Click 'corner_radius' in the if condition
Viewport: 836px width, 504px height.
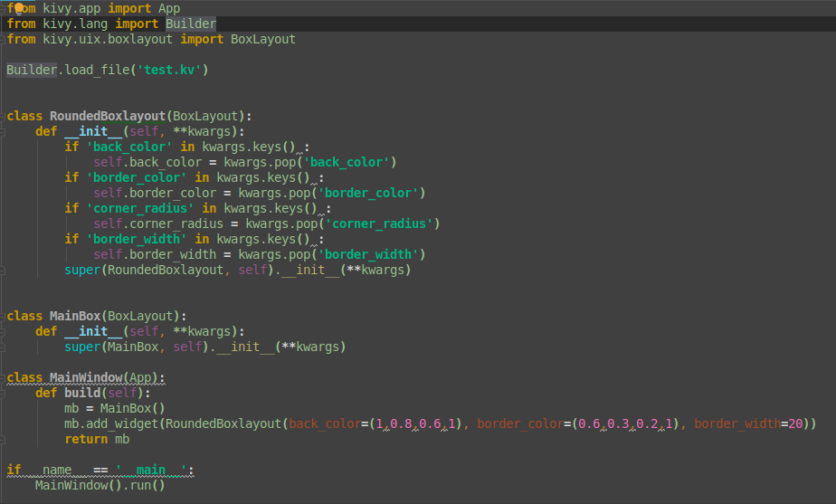point(140,208)
